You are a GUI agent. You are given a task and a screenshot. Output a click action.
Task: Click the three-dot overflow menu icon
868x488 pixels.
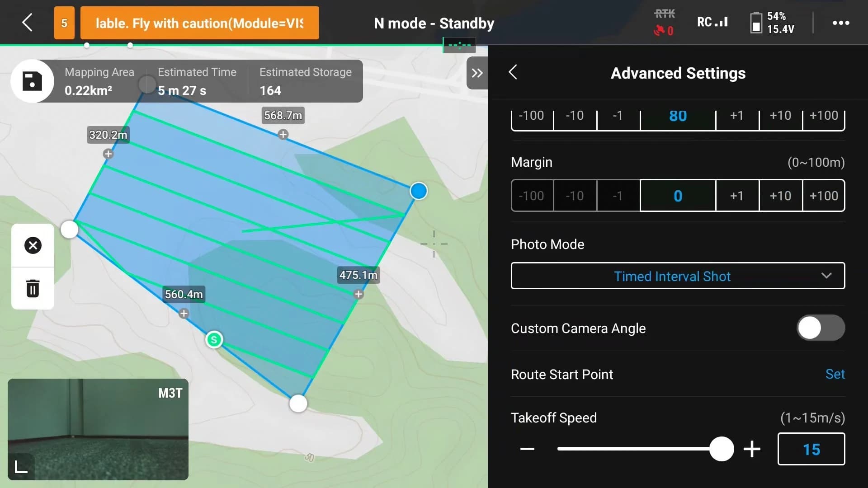tap(842, 23)
